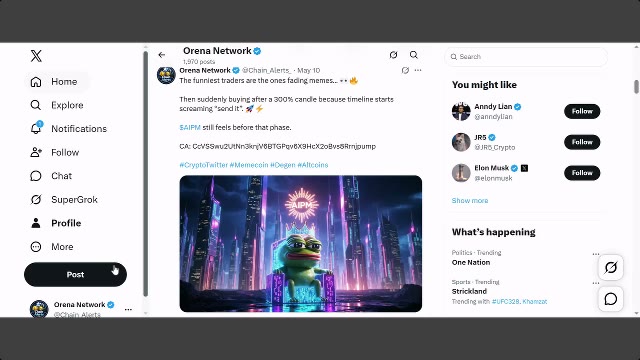Go back with the arrow icon

point(162,55)
